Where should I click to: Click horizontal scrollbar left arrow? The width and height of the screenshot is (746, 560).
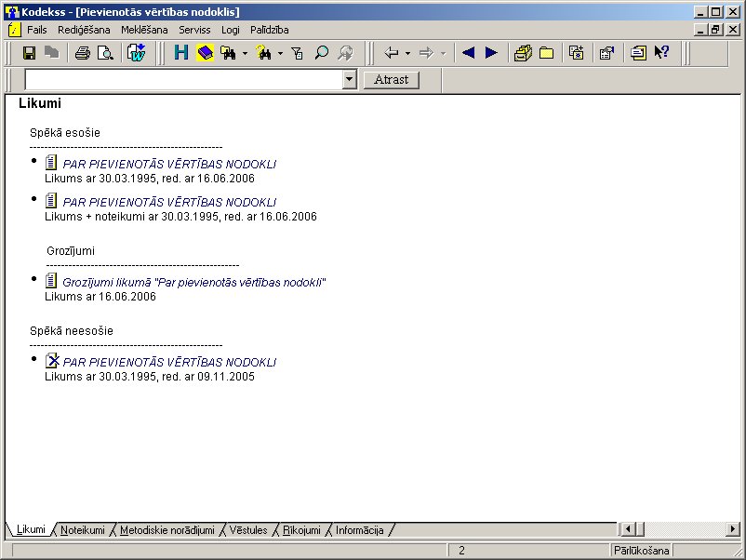click(x=628, y=529)
